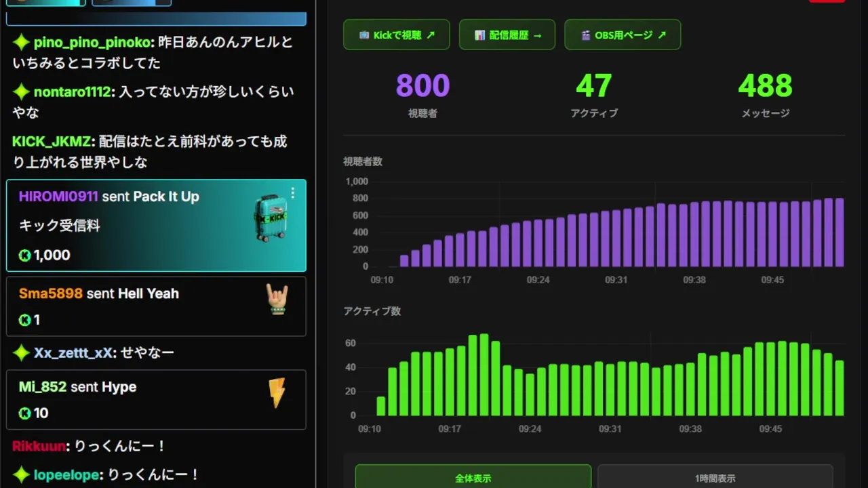868x488 pixels.
Task: Open Xx_zettt_xX's username in chat
Action: point(73,352)
